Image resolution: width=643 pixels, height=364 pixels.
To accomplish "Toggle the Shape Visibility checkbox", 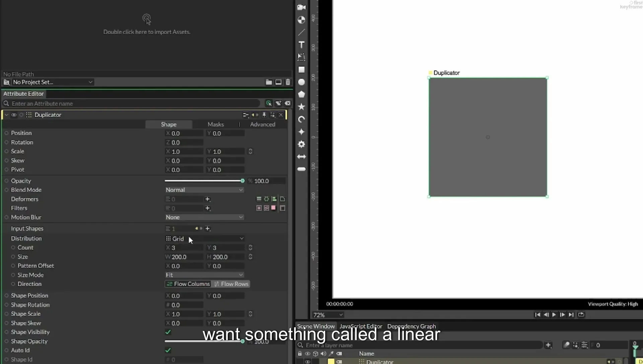I will [168, 332].
